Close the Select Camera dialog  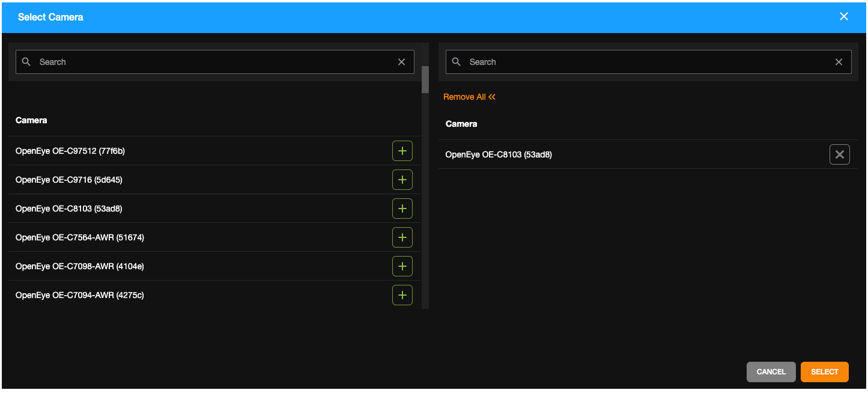pyautogui.click(x=844, y=16)
